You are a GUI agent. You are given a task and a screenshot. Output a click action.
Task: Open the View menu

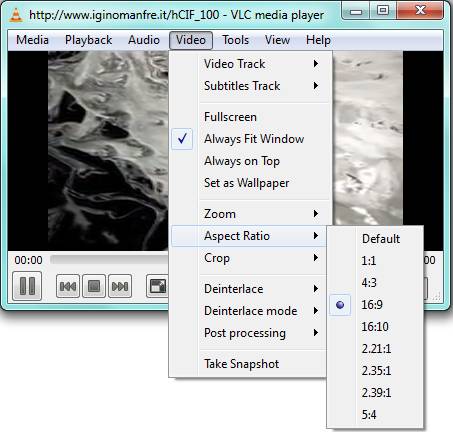(277, 40)
